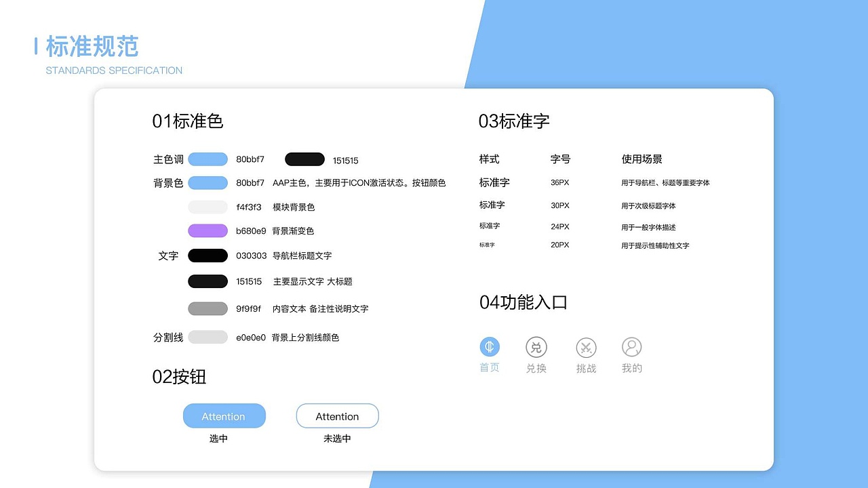This screenshot has height=488, width=868.
Task: Click the 挑战 challenge crossed-swords icon
Action: tap(585, 347)
